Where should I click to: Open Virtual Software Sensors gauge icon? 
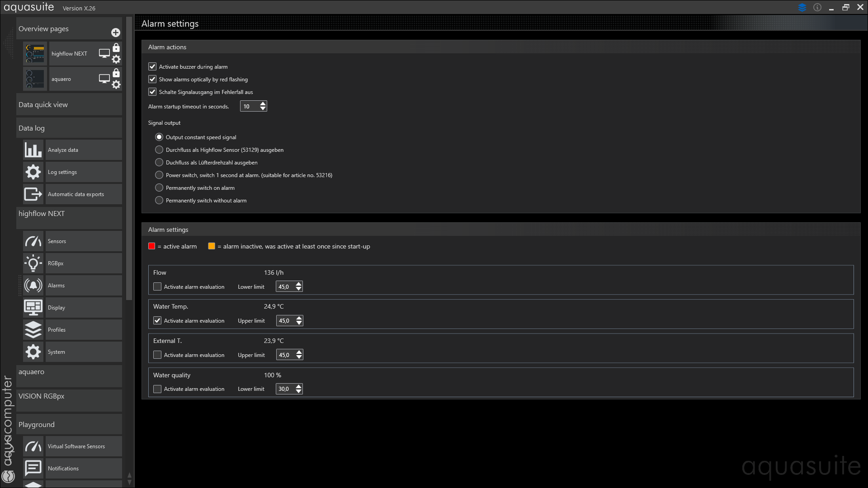coord(33,446)
